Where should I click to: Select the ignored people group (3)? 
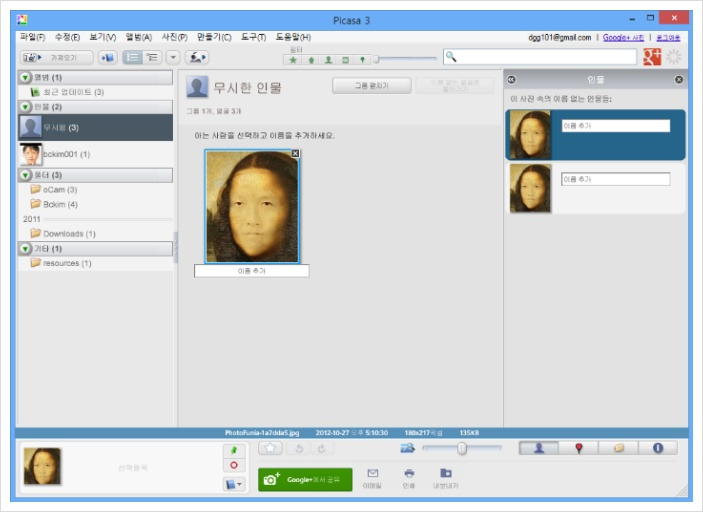[95, 127]
